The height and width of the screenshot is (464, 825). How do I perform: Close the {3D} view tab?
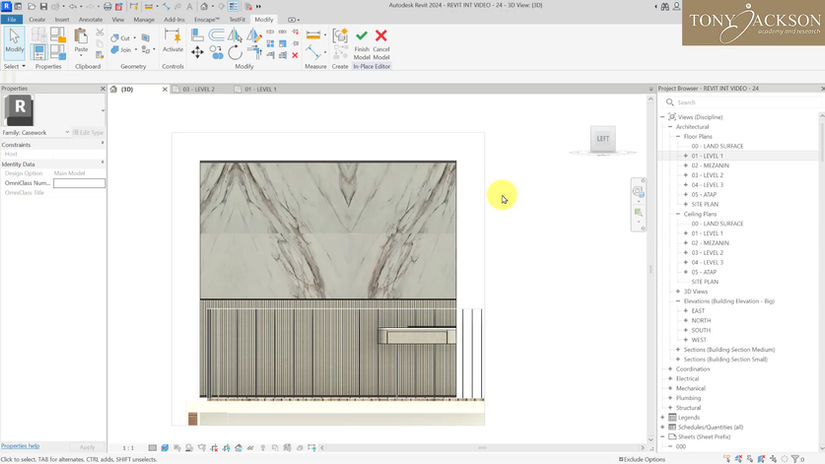(x=165, y=89)
